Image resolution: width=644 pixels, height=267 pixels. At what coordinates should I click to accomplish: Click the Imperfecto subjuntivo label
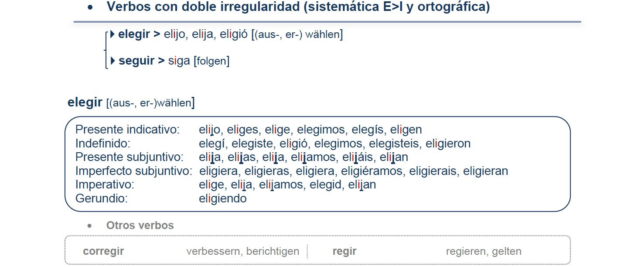click(134, 171)
